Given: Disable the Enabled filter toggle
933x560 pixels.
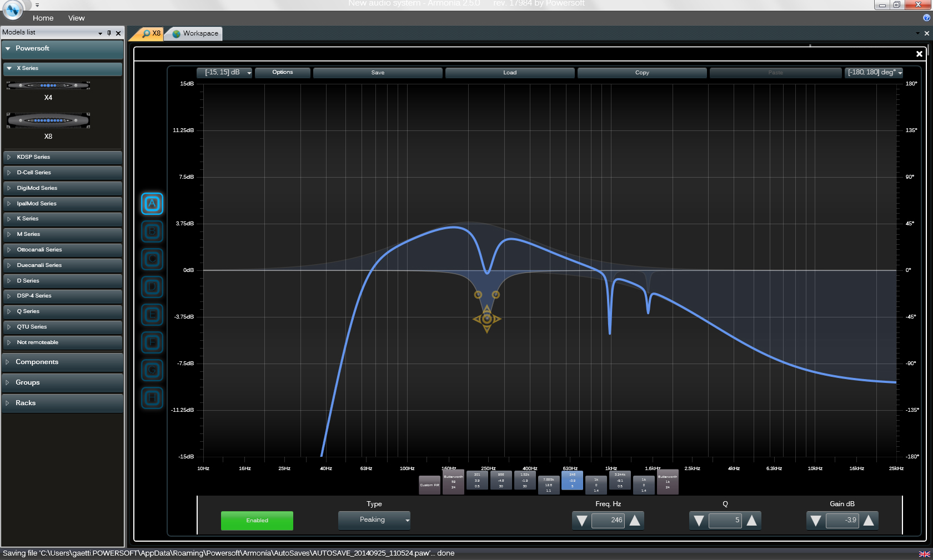Looking at the screenshot, I should [x=257, y=521].
